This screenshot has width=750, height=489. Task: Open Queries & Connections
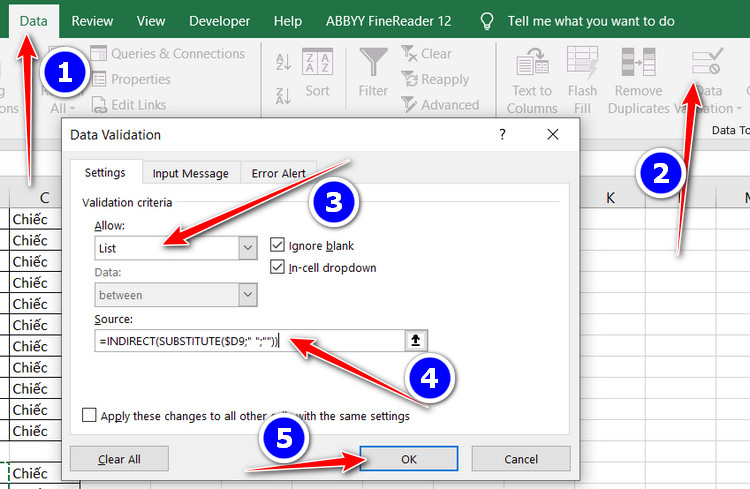[x=167, y=54]
